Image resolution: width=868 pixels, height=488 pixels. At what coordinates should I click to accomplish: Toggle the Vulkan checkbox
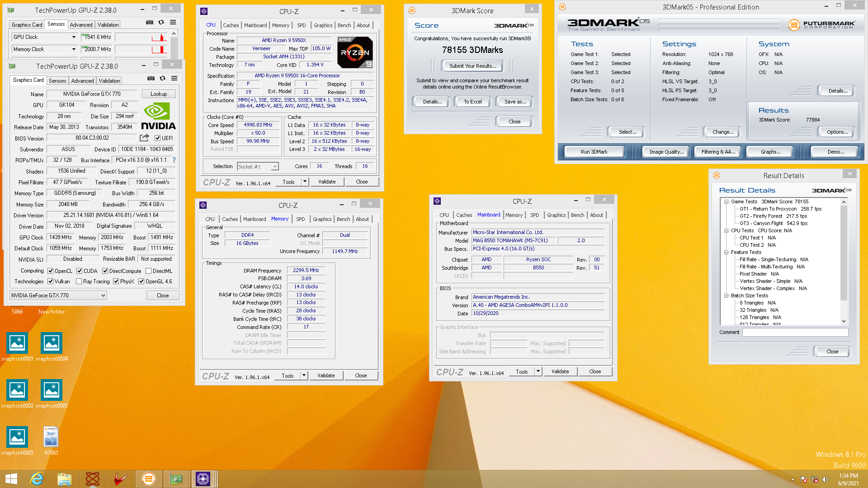(x=50, y=282)
